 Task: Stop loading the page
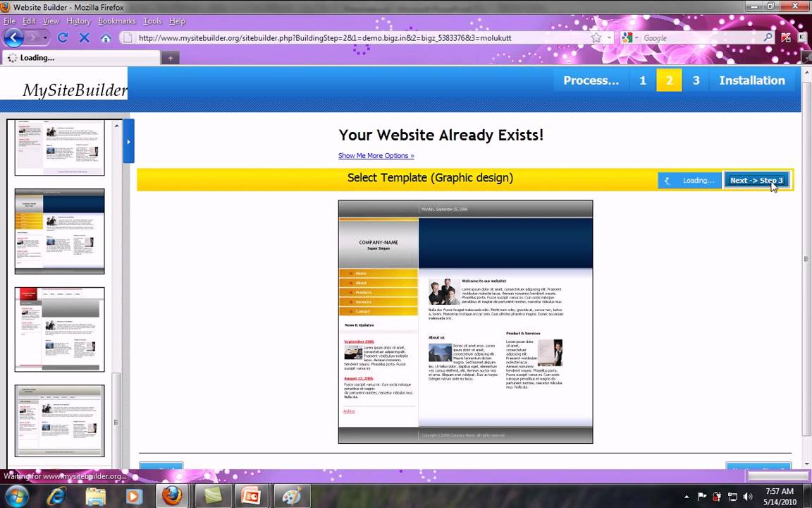tap(85, 37)
